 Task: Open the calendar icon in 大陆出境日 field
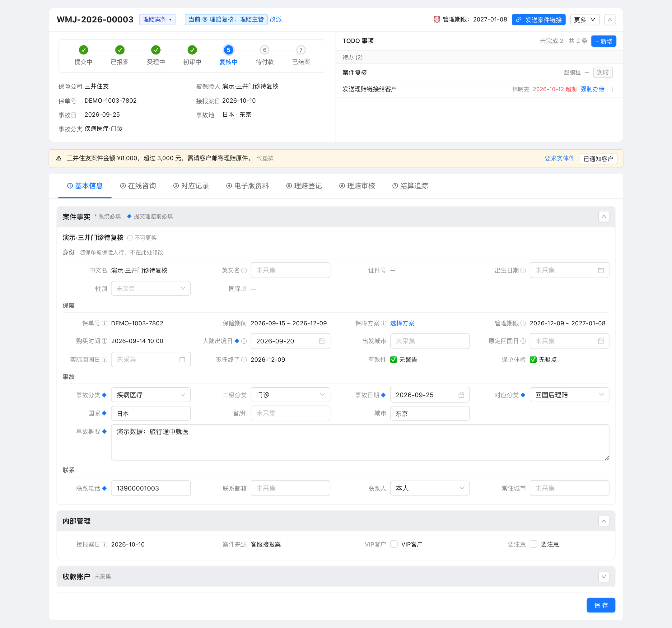click(321, 341)
